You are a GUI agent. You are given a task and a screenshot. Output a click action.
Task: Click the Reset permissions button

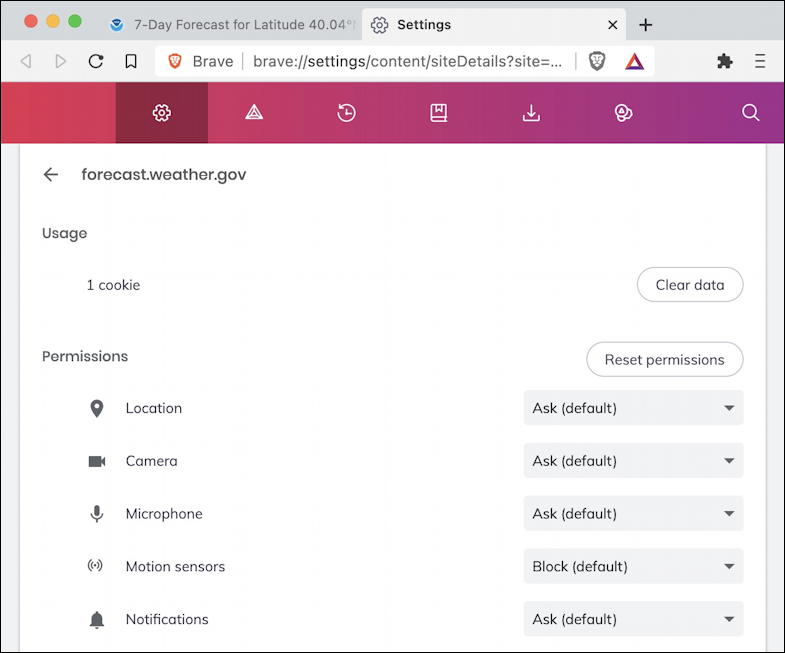click(x=664, y=360)
